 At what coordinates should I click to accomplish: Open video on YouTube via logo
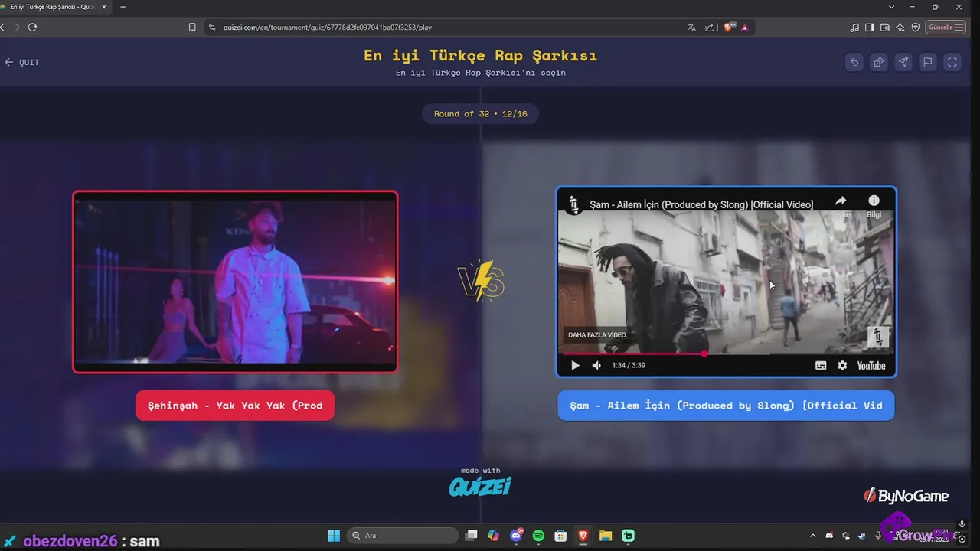tap(871, 366)
